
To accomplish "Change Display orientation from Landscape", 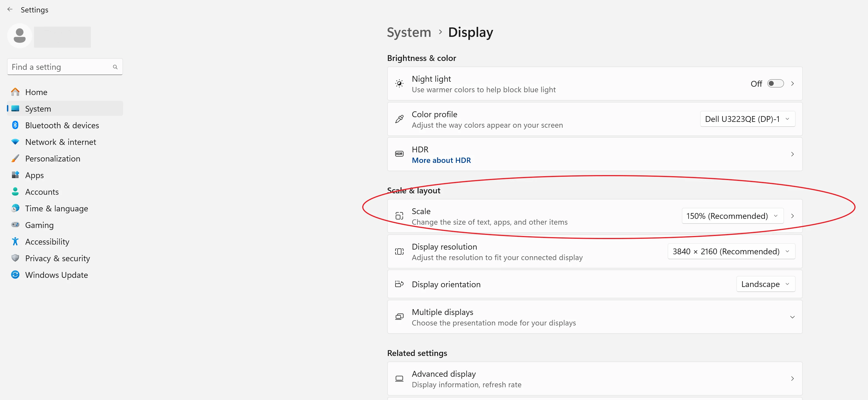I will click(x=765, y=284).
